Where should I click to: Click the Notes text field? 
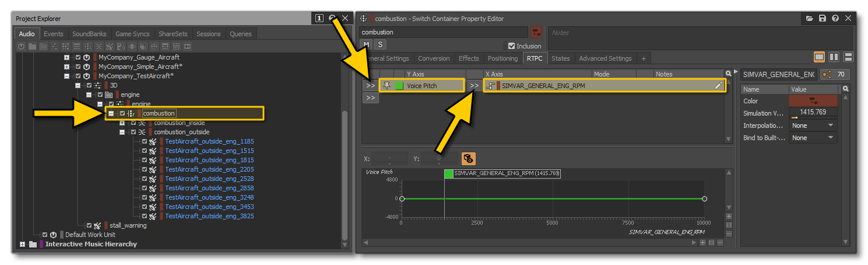(x=700, y=39)
